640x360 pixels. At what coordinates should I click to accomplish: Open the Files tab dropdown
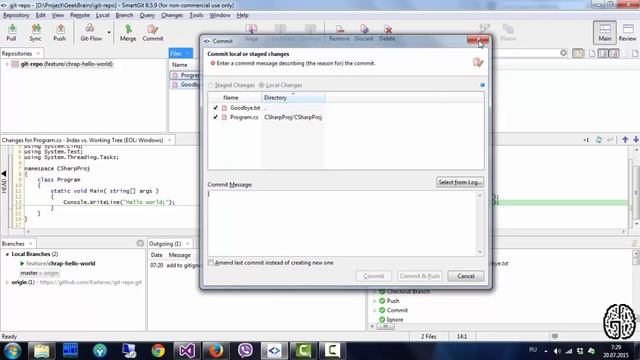click(x=187, y=53)
